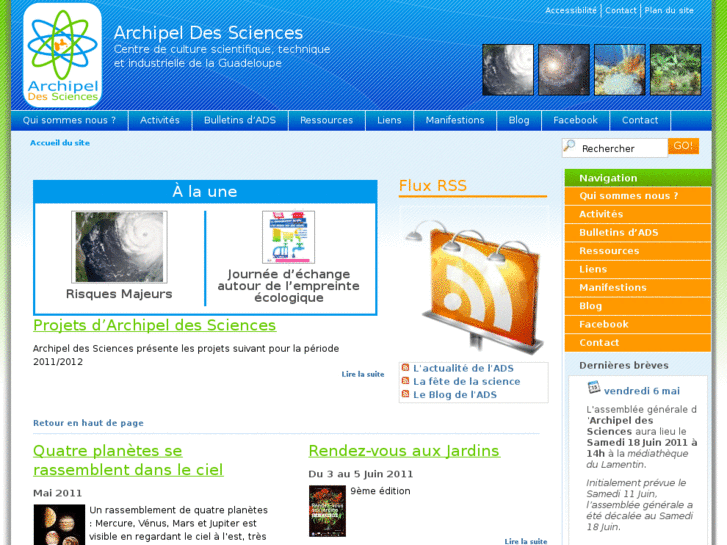Screen dimensions: 727x545
Task: Click the Flux RSS heading
Action: click(433, 186)
